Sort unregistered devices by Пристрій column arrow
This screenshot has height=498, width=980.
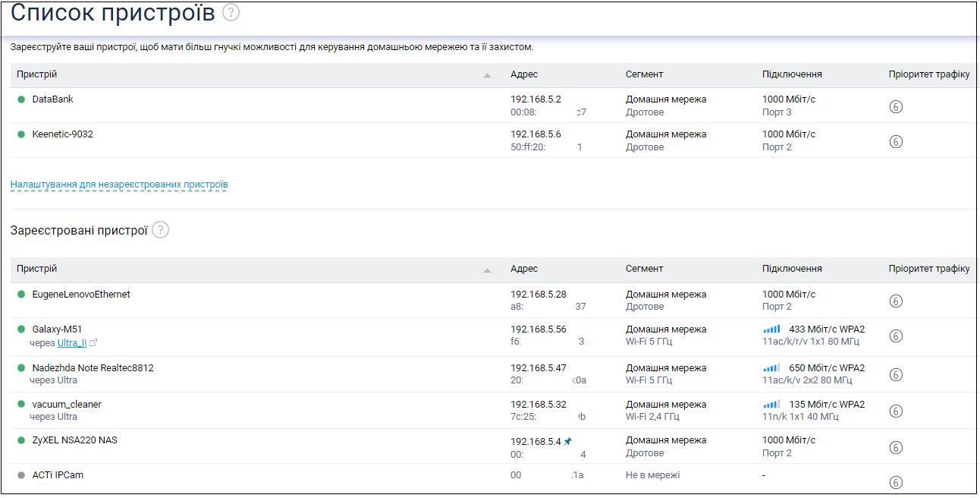487,75
